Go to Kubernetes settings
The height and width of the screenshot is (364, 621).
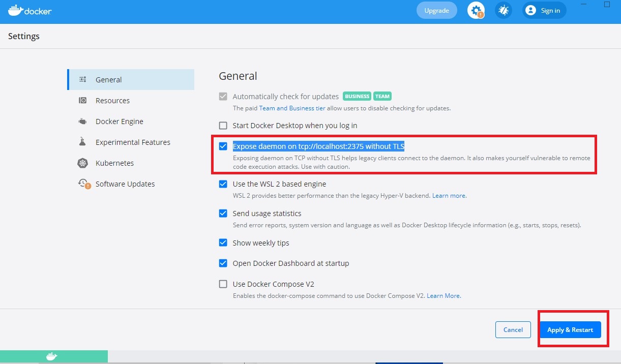tap(131, 163)
